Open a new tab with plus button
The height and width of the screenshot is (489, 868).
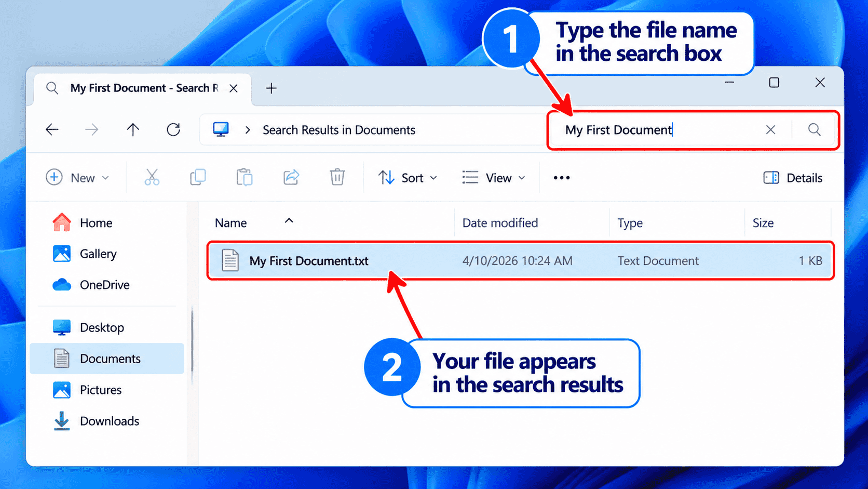(x=271, y=88)
